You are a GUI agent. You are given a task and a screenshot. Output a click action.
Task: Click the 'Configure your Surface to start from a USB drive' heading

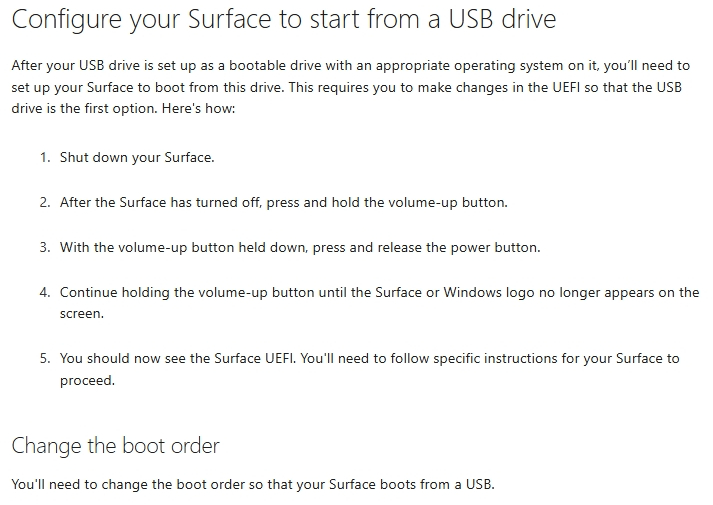click(x=284, y=20)
